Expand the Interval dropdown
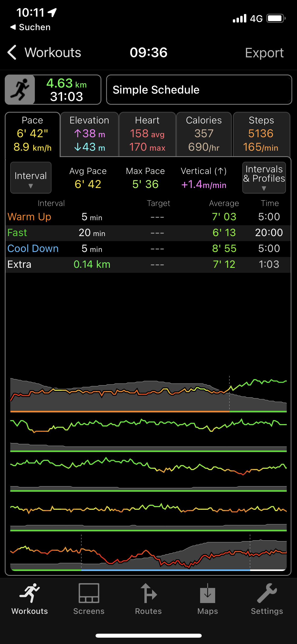Image resolution: width=297 pixels, height=644 pixels. tap(31, 178)
